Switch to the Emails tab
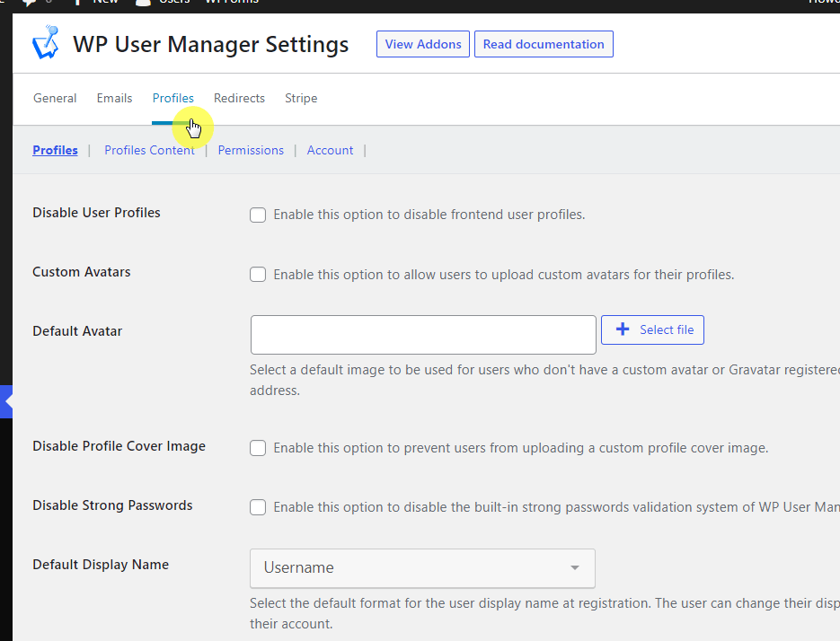Image resolution: width=840 pixels, height=641 pixels. coord(114,98)
